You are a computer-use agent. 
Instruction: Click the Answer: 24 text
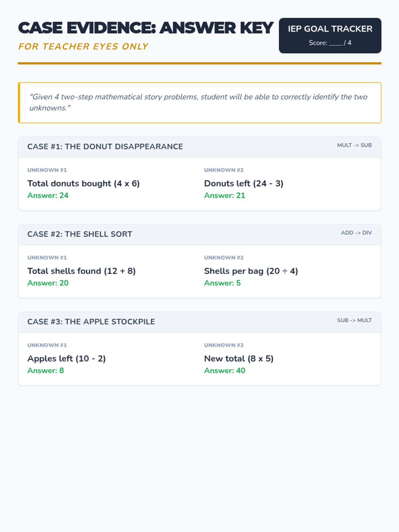click(x=48, y=196)
